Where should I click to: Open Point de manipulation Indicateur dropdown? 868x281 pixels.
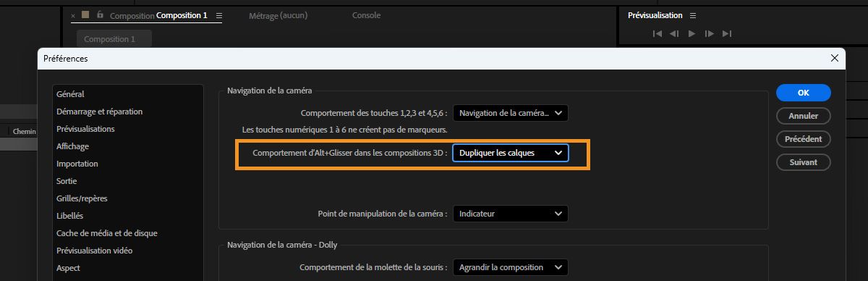(511, 214)
